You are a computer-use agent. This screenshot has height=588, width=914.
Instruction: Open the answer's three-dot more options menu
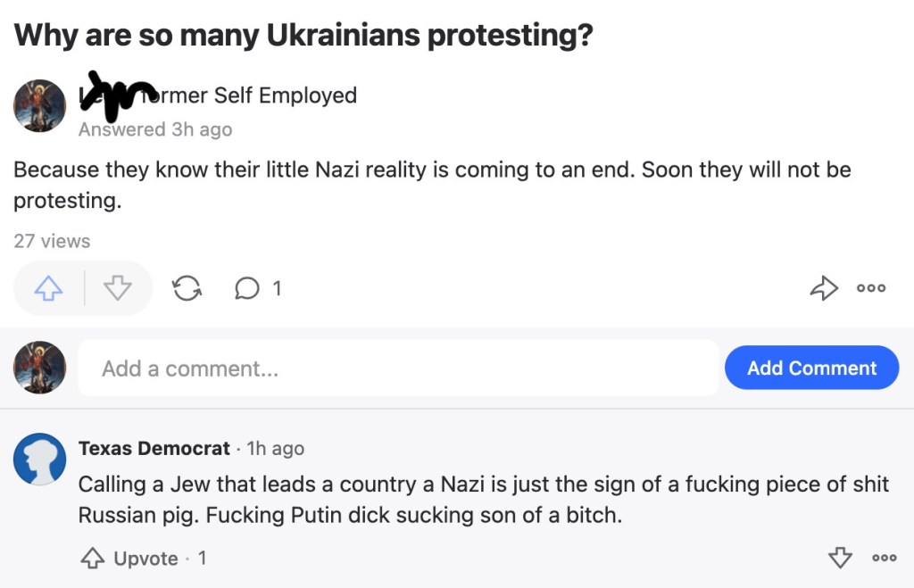coord(870,288)
